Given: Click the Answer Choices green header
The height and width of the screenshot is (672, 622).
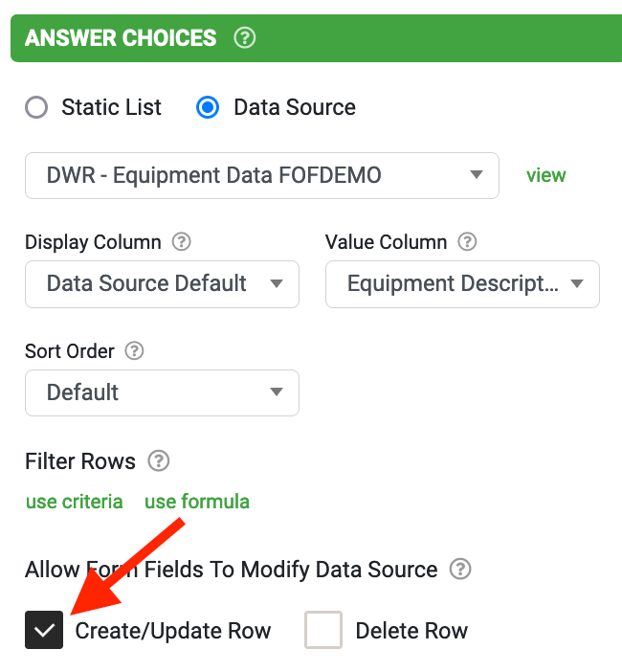Looking at the screenshot, I should (x=316, y=38).
